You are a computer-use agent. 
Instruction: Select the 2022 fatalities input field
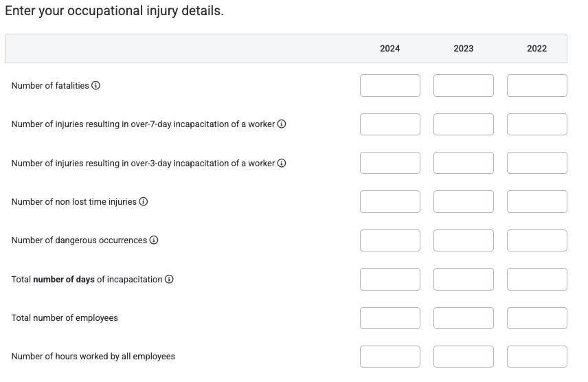click(x=537, y=86)
